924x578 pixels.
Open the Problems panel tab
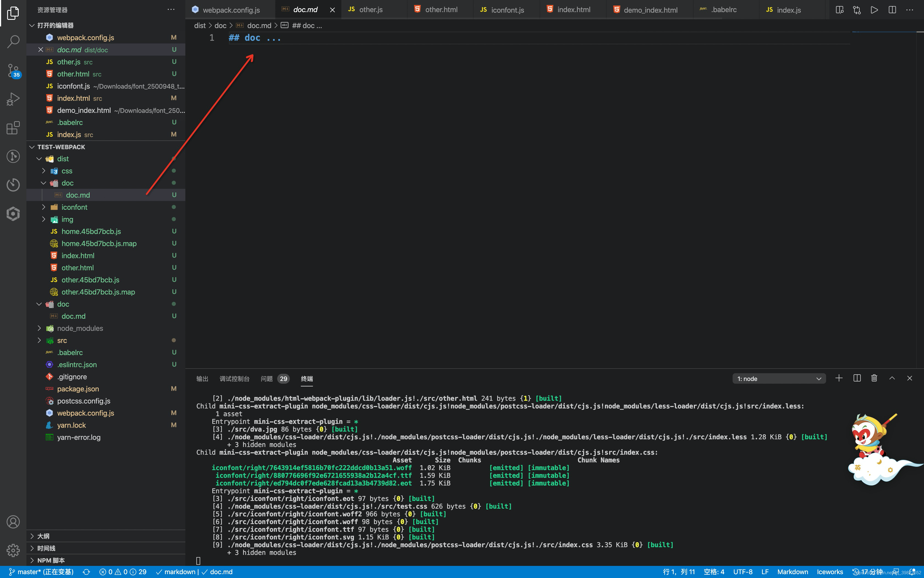[275, 379]
